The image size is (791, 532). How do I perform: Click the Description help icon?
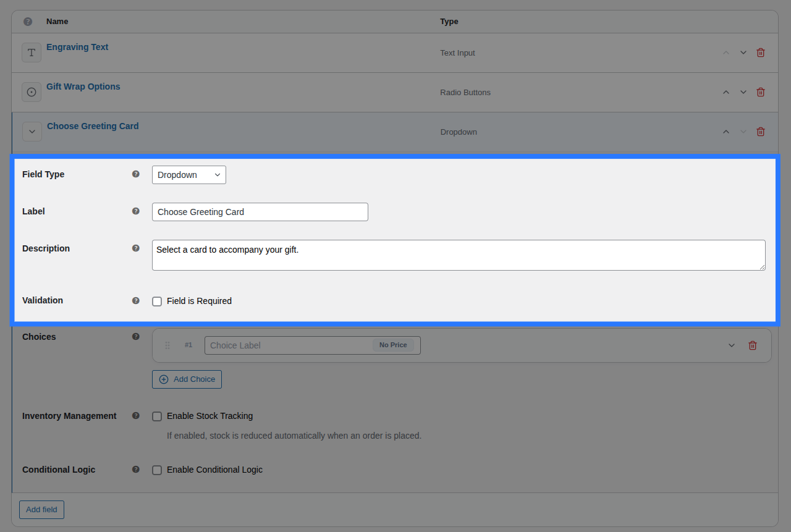(x=136, y=248)
